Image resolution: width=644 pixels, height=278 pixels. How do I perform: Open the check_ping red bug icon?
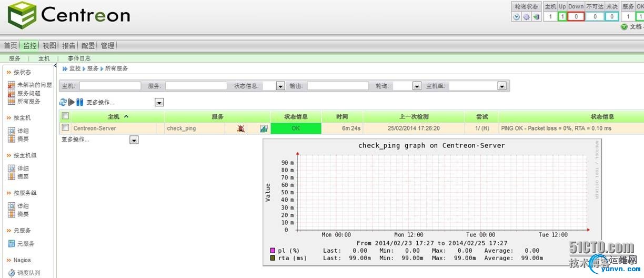click(241, 128)
